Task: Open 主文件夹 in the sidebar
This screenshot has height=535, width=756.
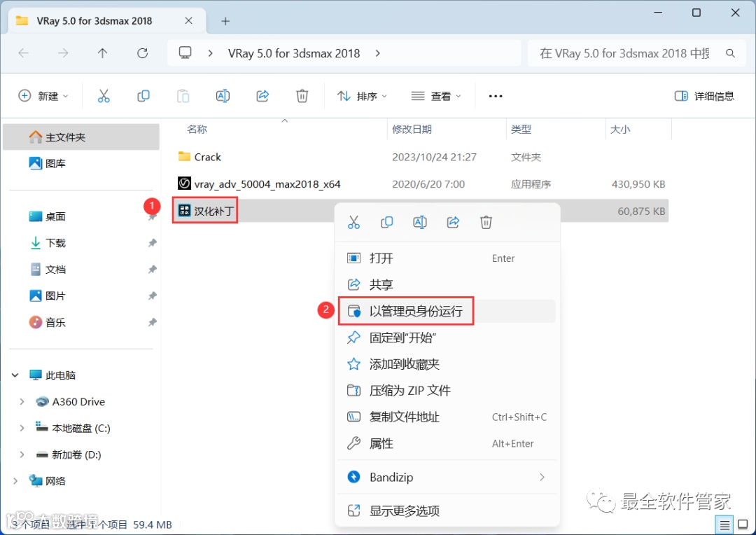Action: (81, 137)
